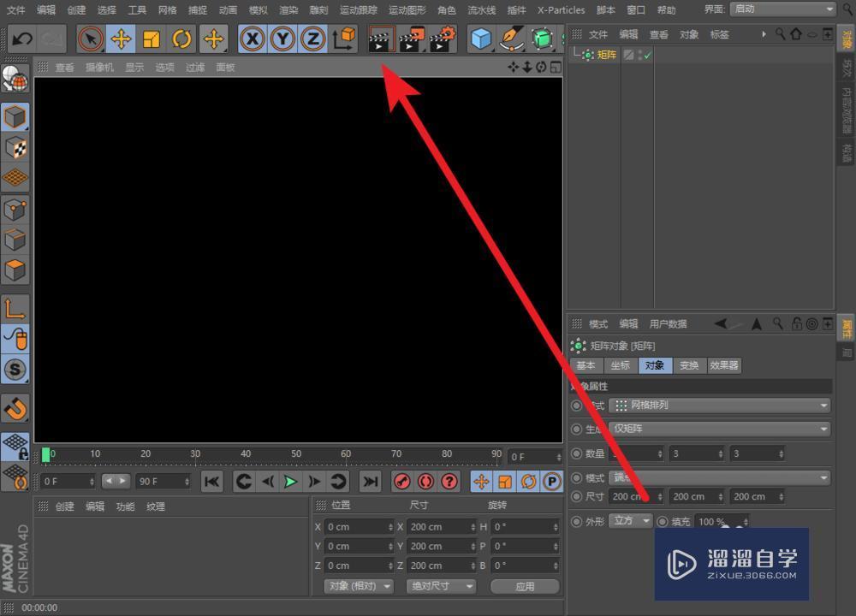Open the 网格排列 mode dropdown
The width and height of the screenshot is (856, 616).
coord(719,406)
